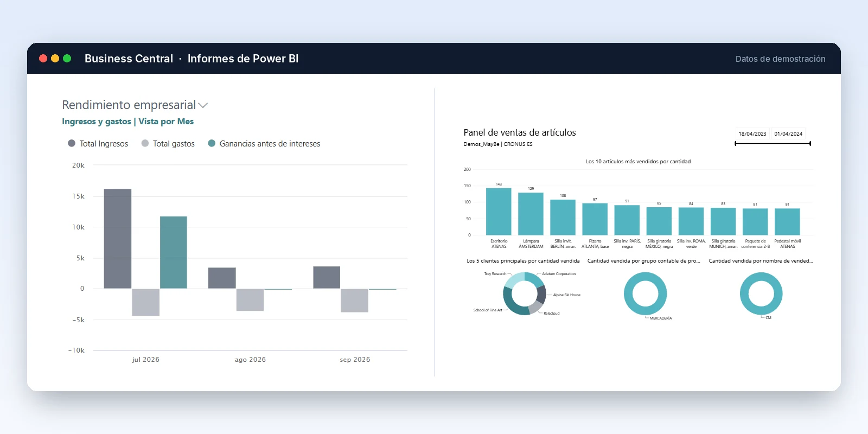The height and width of the screenshot is (434, 868).
Task: Click the yellow minimize window button
Action: [x=55, y=59]
